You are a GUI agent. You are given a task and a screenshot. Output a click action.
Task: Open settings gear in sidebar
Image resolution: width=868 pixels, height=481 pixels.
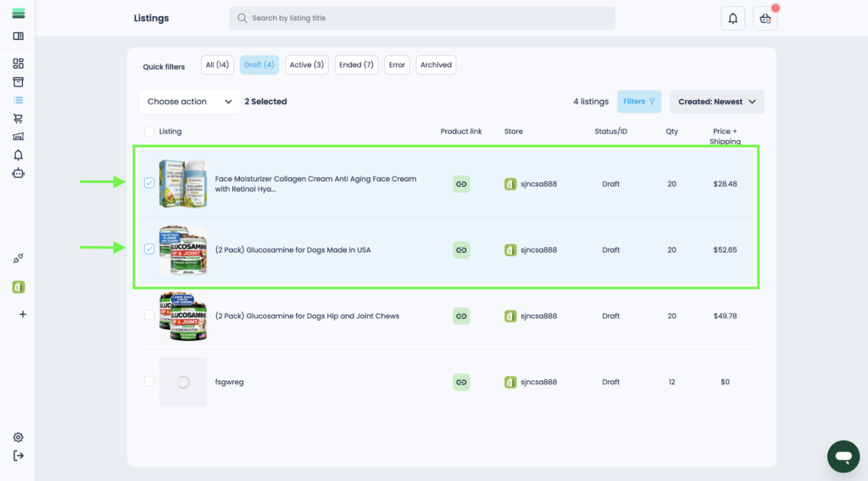click(19, 438)
